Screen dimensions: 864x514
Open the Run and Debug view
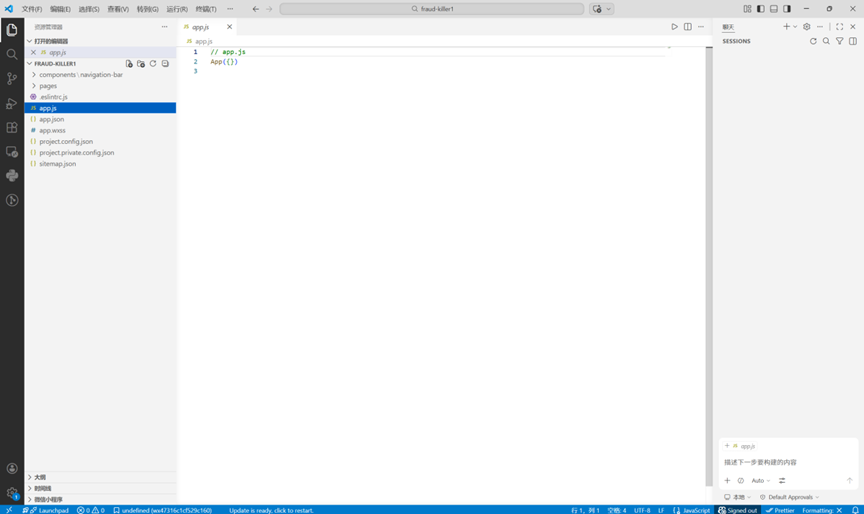[x=12, y=103]
